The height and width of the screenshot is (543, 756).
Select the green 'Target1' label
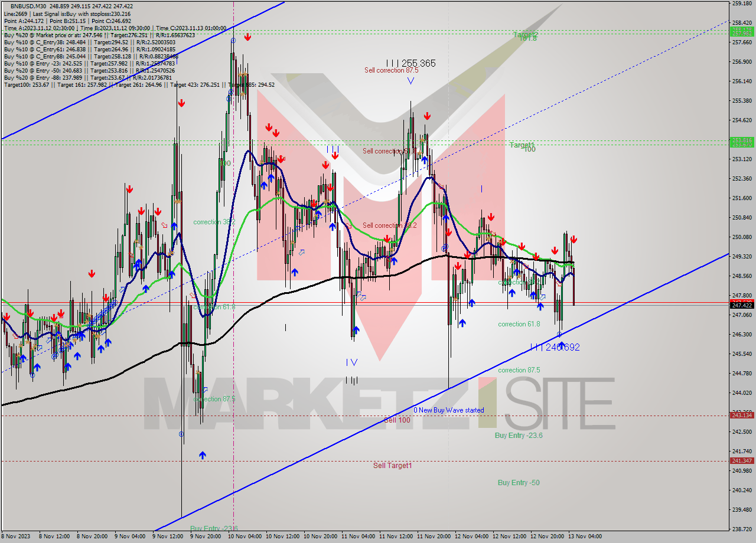[522, 145]
